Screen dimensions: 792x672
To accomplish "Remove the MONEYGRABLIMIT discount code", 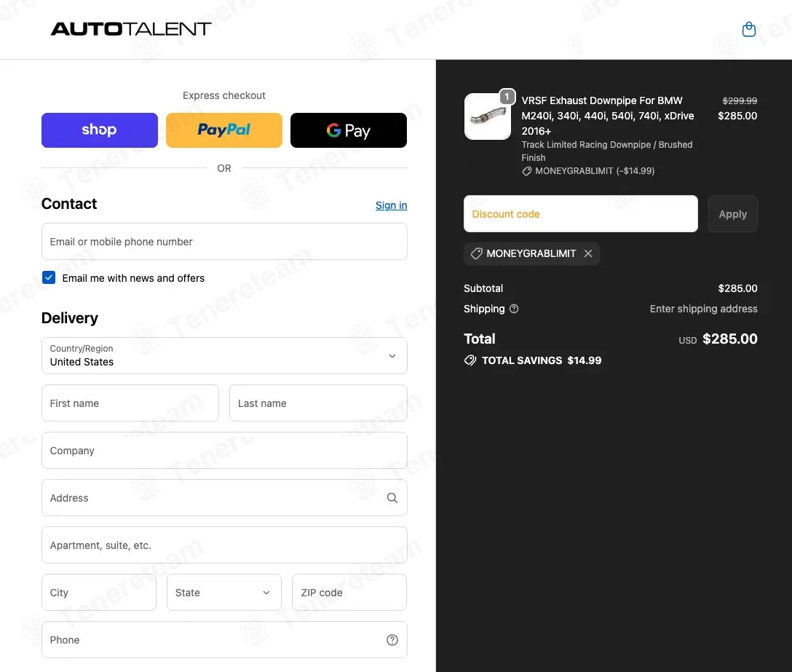I will pos(588,253).
